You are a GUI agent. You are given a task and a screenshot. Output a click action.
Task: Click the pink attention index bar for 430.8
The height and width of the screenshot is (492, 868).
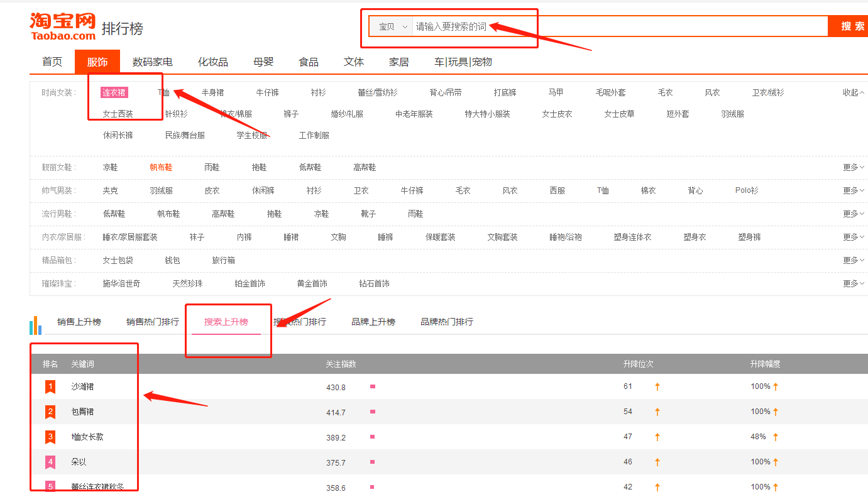click(x=373, y=386)
